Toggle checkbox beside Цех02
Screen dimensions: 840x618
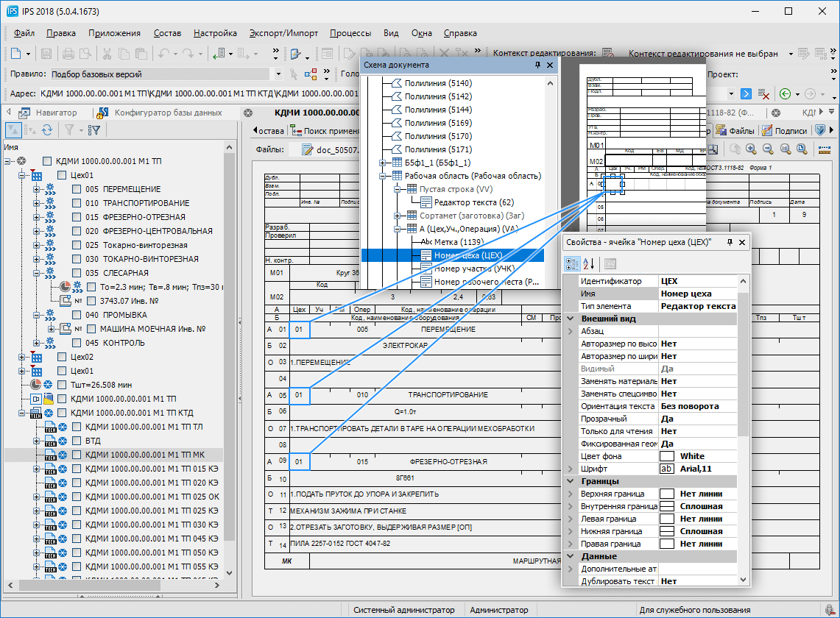click(x=62, y=357)
